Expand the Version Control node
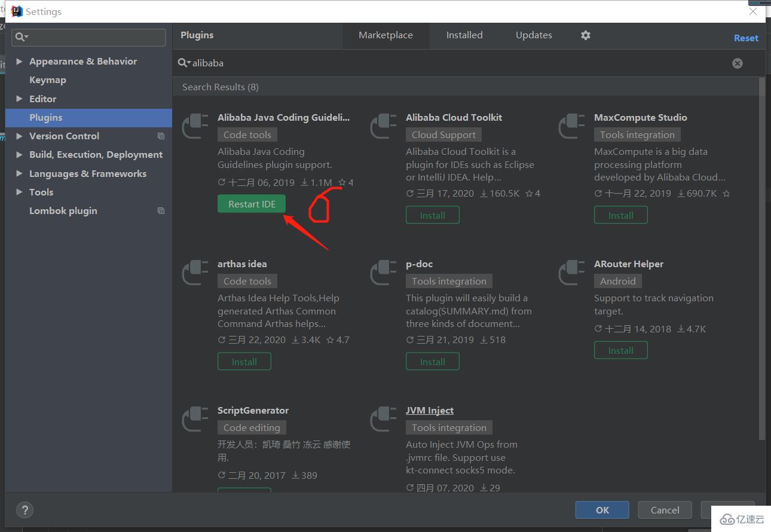771x532 pixels. [x=19, y=136]
